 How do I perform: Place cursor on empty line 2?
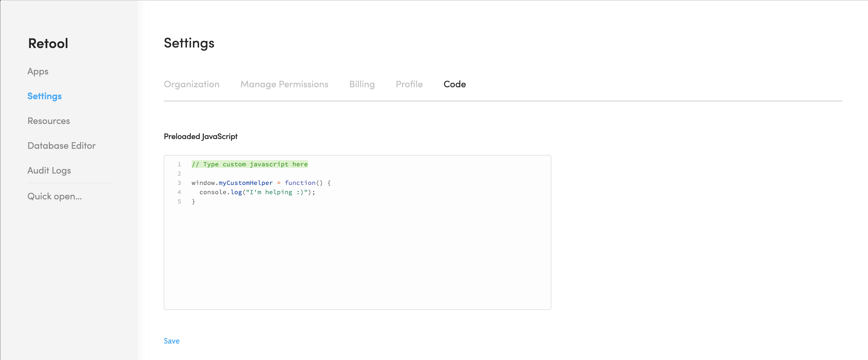point(236,174)
